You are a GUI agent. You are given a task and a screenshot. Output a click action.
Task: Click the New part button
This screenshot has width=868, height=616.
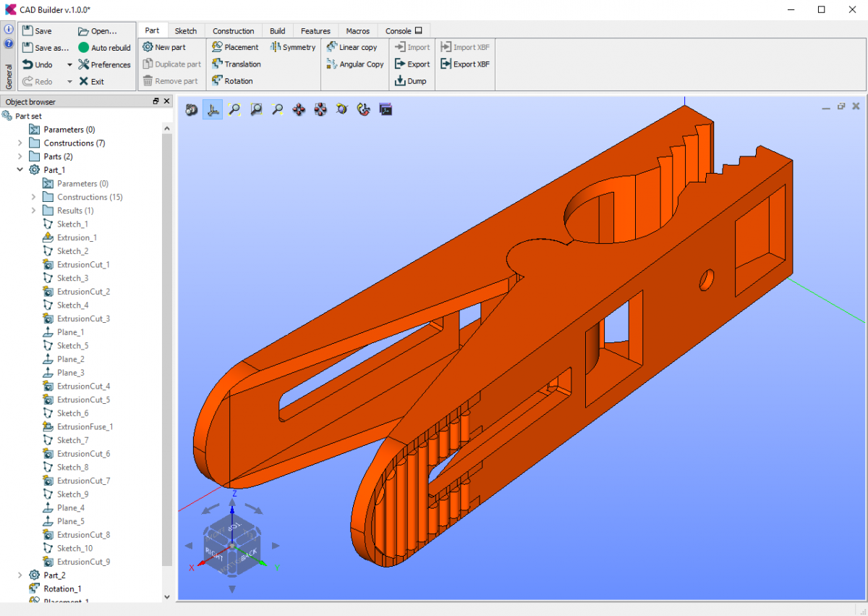[164, 47]
